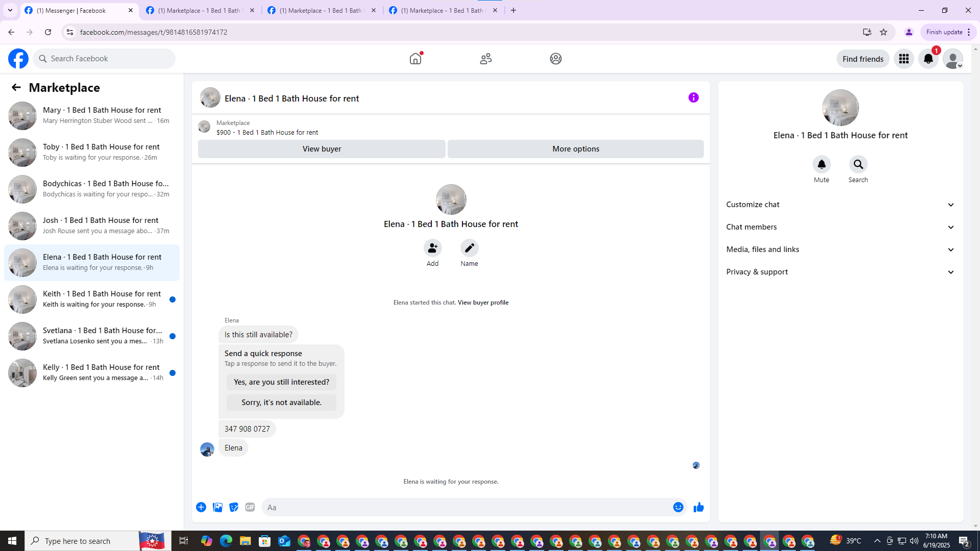Expand Customize chat section
This screenshot has height=551, width=980.
[x=840, y=205]
